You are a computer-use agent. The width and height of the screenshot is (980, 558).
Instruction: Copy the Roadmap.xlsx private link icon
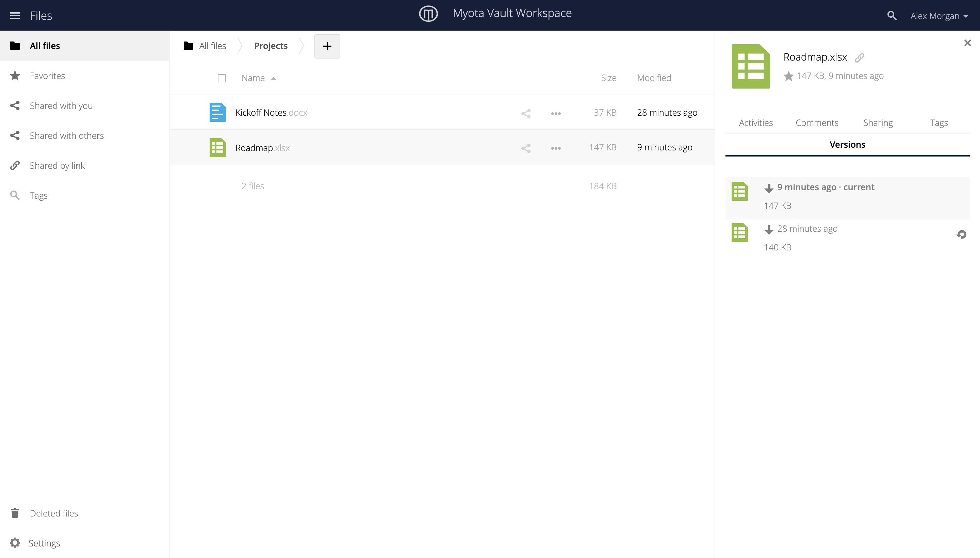point(859,58)
